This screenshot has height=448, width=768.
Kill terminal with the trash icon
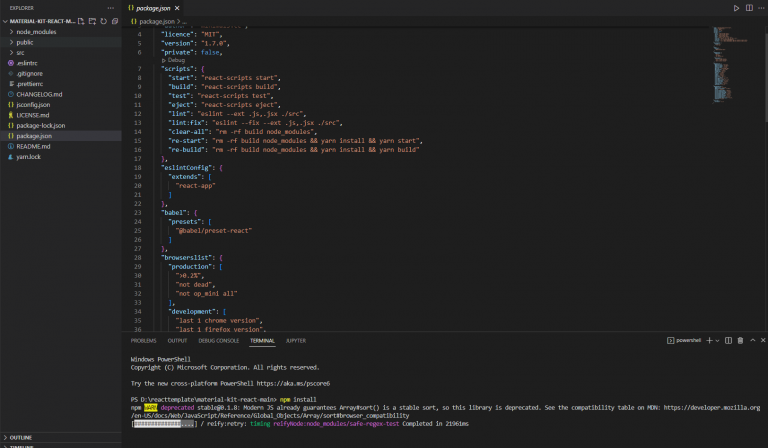pyautogui.click(x=740, y=340)
